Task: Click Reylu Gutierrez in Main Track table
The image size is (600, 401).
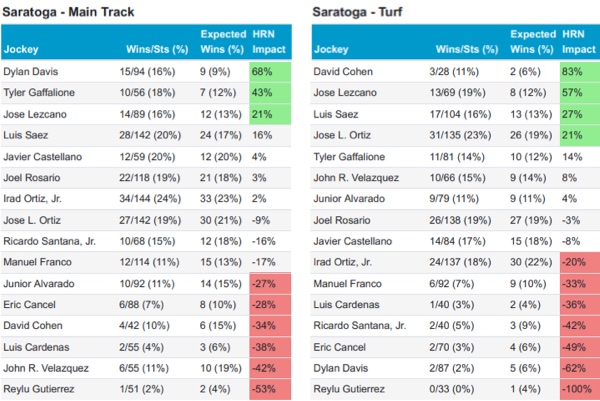Action: [x=40, y=389]
